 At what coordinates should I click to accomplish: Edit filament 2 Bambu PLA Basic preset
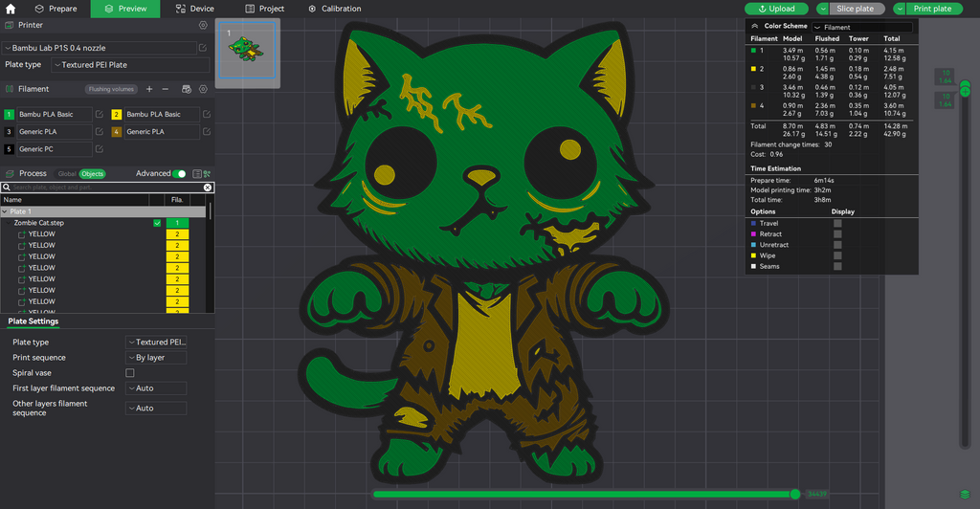pyautogui.click(x=207, y=114)
